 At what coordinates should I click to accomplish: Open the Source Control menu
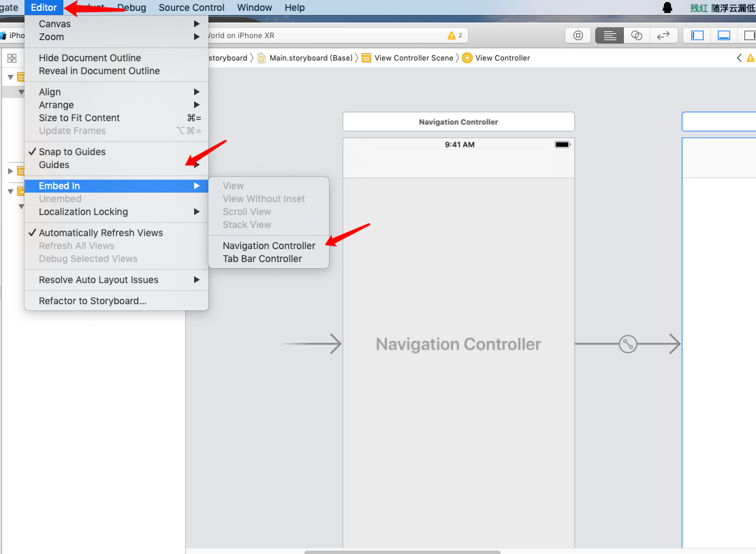(191, 7)
